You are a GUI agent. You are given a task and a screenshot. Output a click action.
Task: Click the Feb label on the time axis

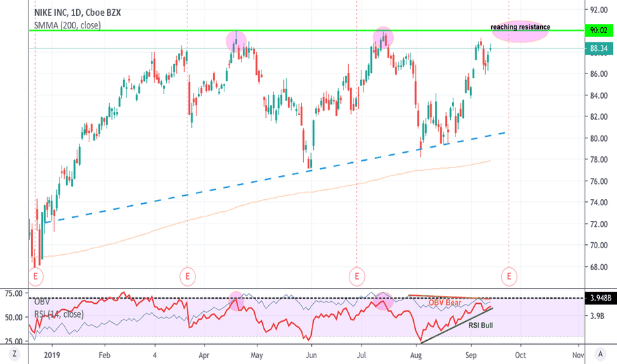pos(105,355)
